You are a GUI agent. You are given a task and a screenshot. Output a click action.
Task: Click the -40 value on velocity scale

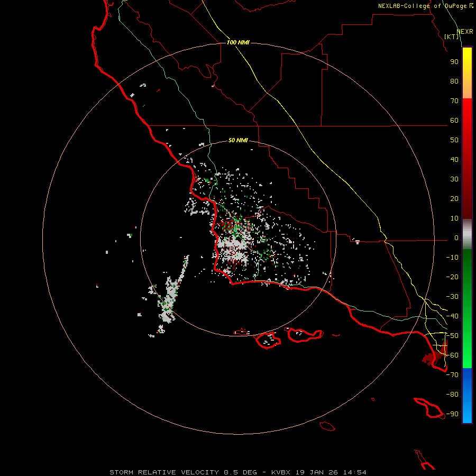tap(452, 316)
